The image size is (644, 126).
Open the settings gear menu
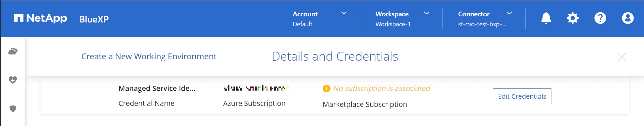tap(573, 18)
